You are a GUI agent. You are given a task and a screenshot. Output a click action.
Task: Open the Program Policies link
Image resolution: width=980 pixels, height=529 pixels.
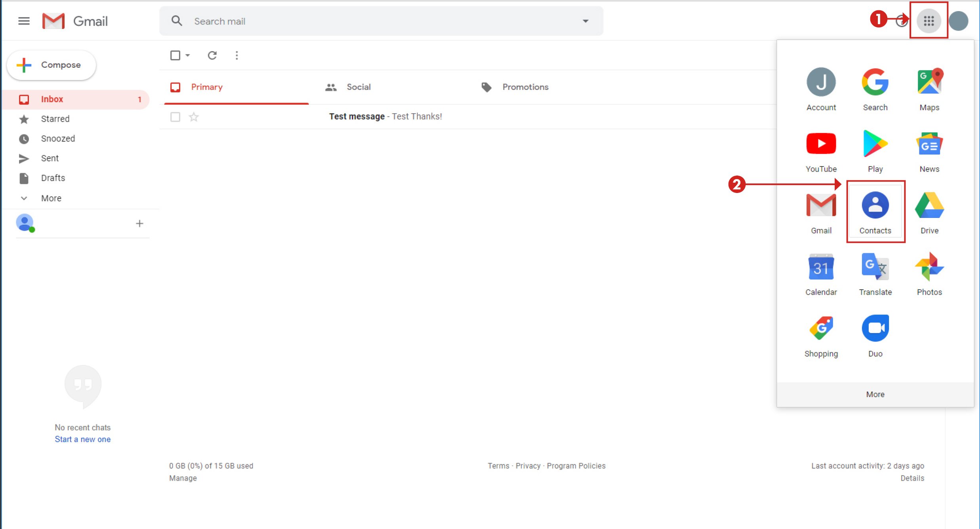[x=576, y=466]
